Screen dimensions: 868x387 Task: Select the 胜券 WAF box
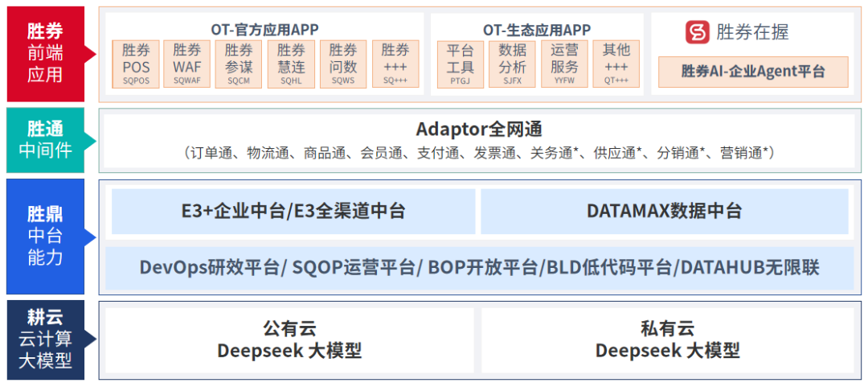[x=187, y=64]
